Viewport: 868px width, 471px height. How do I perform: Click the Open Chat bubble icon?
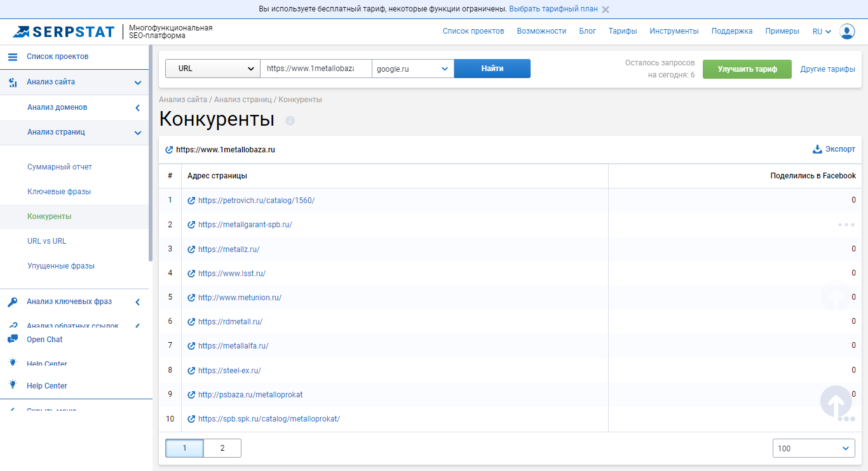tap(13, 339)
